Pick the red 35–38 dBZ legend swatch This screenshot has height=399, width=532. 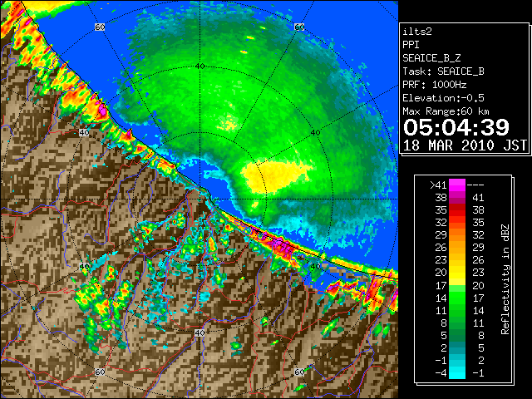click(x=457, y=210)
